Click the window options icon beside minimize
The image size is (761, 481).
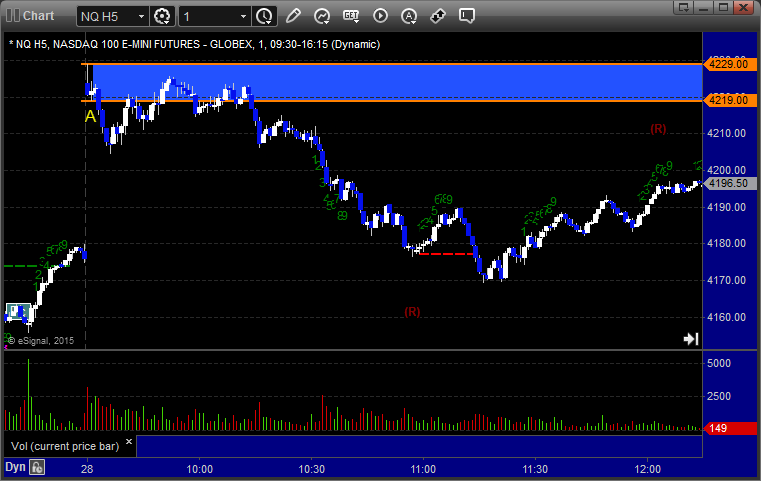tap(684, 7)
